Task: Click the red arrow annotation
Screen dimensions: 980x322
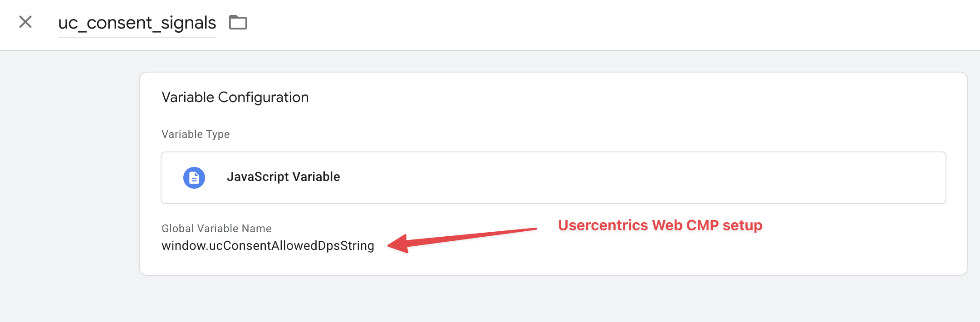Action: [x=463, y=237]
